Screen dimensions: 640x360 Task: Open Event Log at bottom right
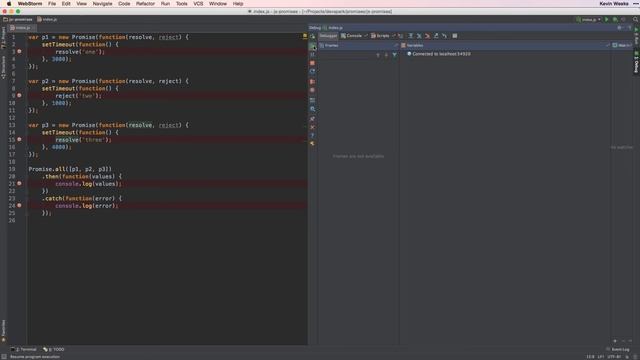coord(618,349)
